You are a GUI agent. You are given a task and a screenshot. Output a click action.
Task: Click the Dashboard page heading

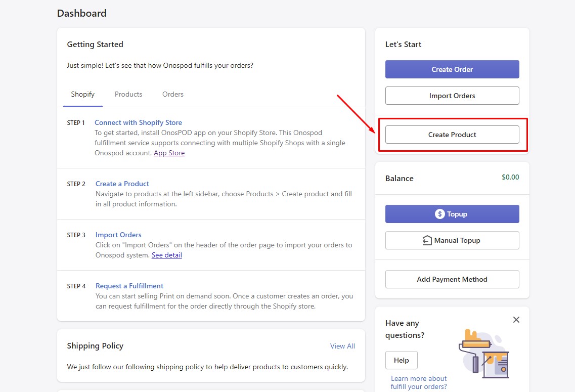click(x=82, y=13)
